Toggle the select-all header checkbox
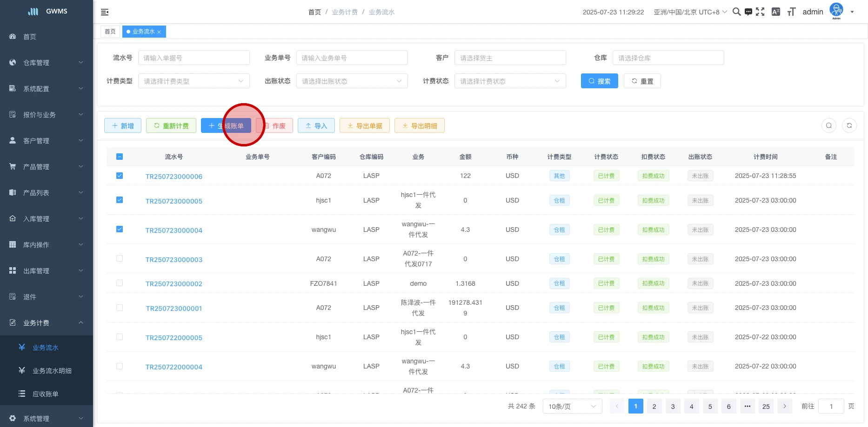 point(120,157)
